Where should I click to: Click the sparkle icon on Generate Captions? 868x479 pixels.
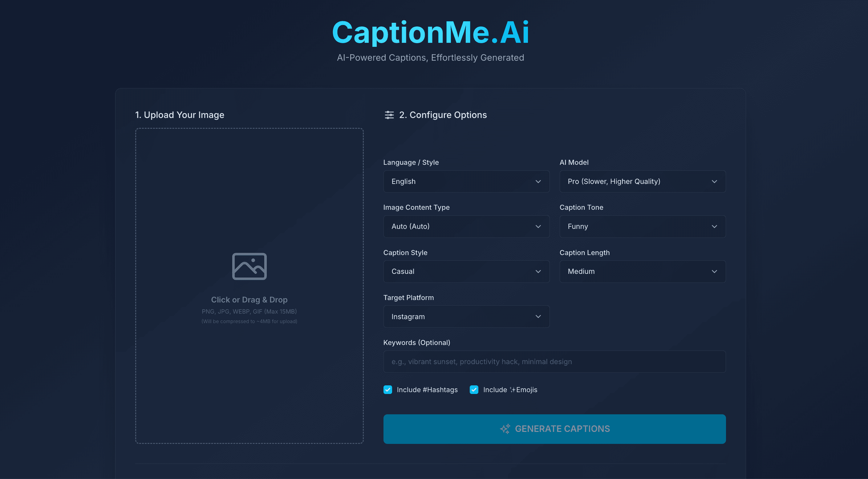(505, 429)
